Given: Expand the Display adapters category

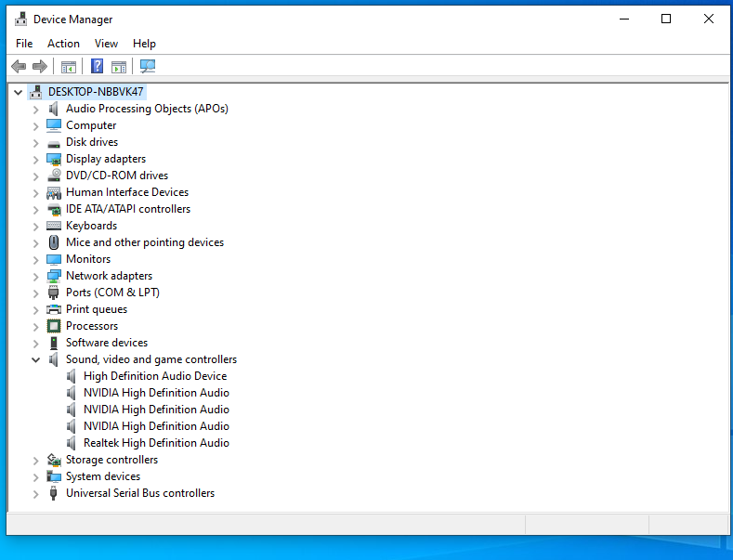Looking at the screenshot, I should (35, 159).
